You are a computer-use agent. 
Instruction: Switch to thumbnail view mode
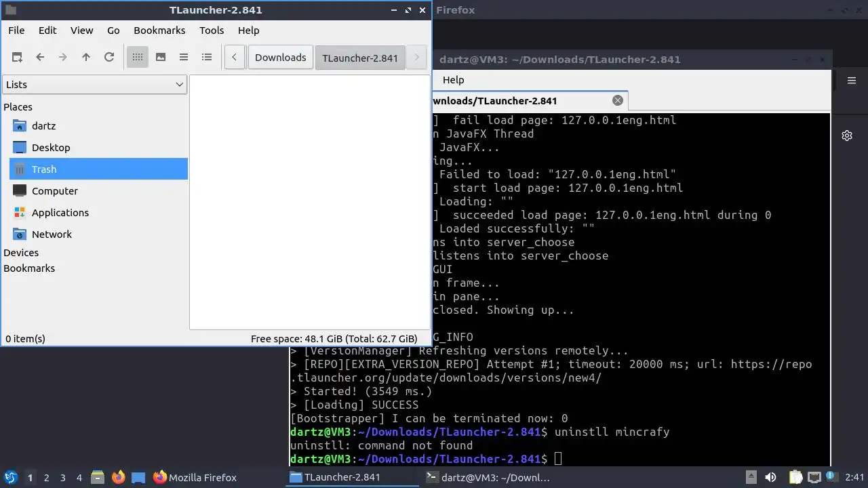tap(161, 58)
